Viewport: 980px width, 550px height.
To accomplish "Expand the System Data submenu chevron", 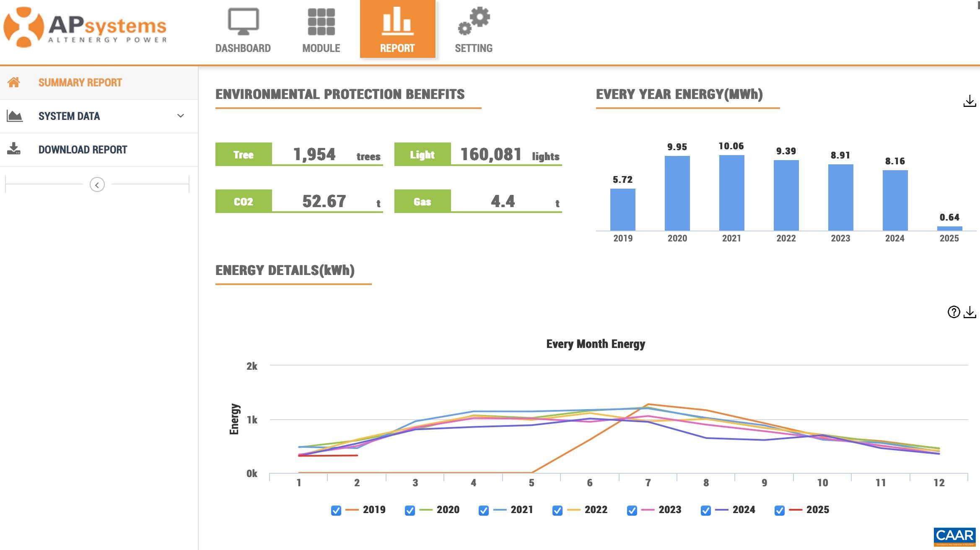I will 181,116.
